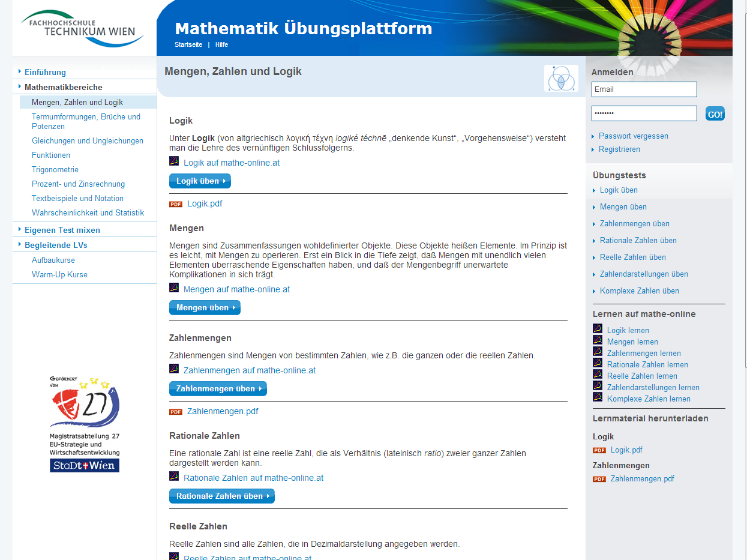
Task: Click Startseite in the header
Action: [188, 45]
